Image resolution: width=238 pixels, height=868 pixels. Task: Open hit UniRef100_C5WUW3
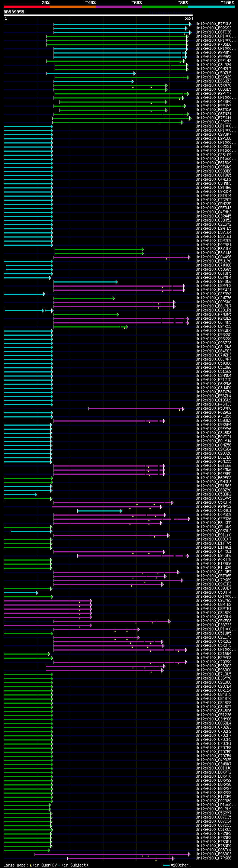(213, 421)
